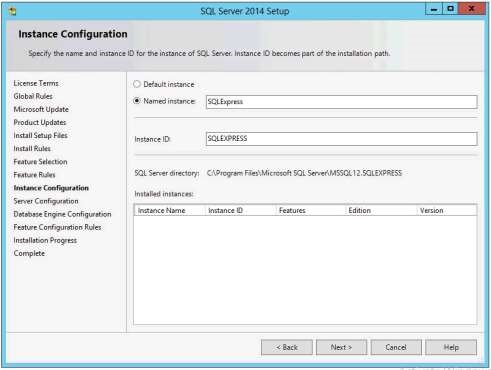The width and height of the screenshot is (491, 370).
Task: Close the SQL Server 2014 Setup window
Action: (472, 9)
